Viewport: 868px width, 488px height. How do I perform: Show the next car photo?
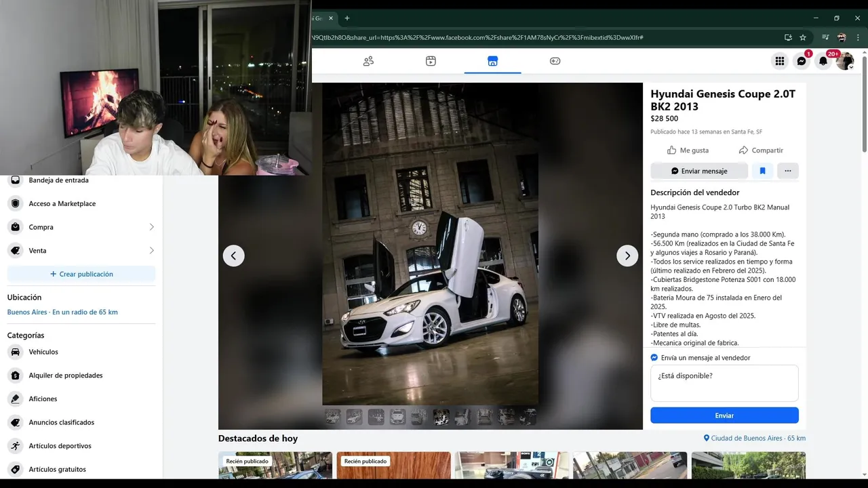coord(627,256)
